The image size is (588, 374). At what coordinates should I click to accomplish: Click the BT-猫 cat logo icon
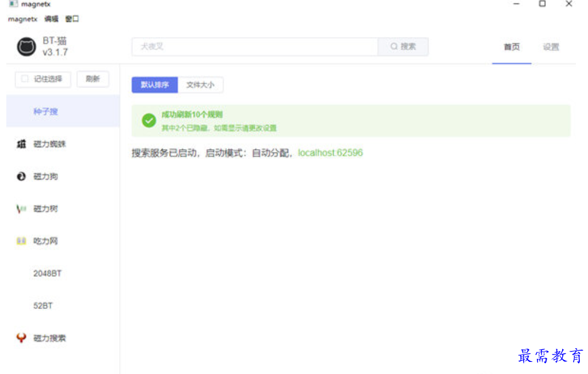[26, 47]
